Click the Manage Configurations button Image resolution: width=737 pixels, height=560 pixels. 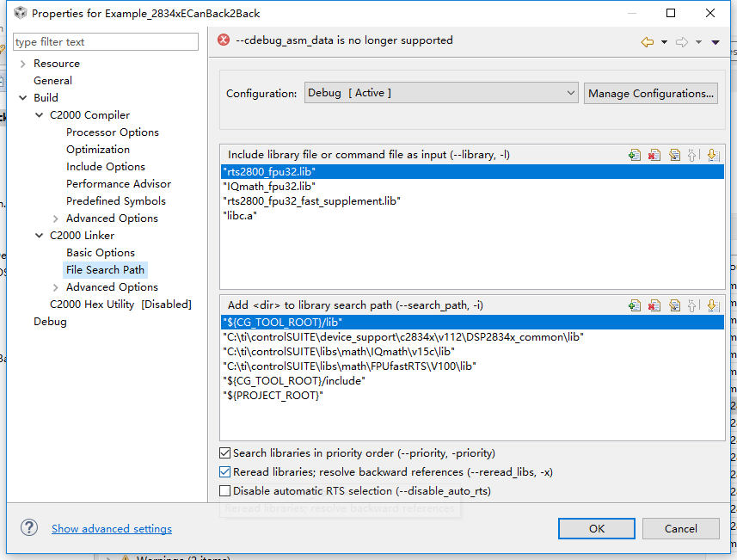(x=651, y=93)
